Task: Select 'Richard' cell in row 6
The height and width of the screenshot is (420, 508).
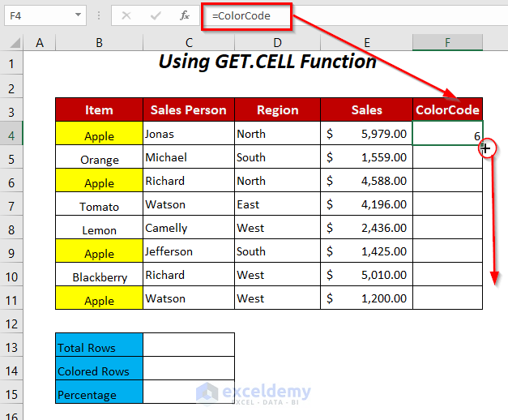Action: (x=189, y=180)
